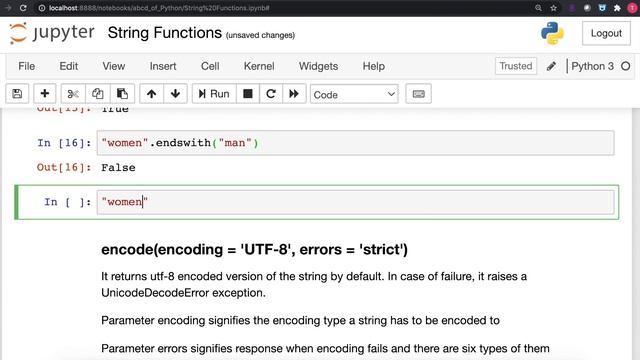The image size is (640, 360).
Task: Click the Logout button
Action: (606, 33)
